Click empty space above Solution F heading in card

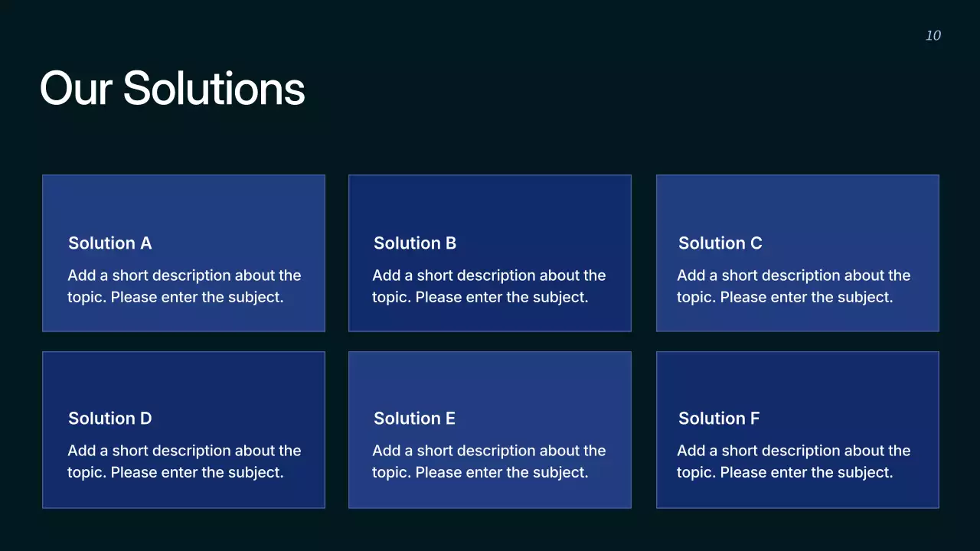[x=797, y=379]
